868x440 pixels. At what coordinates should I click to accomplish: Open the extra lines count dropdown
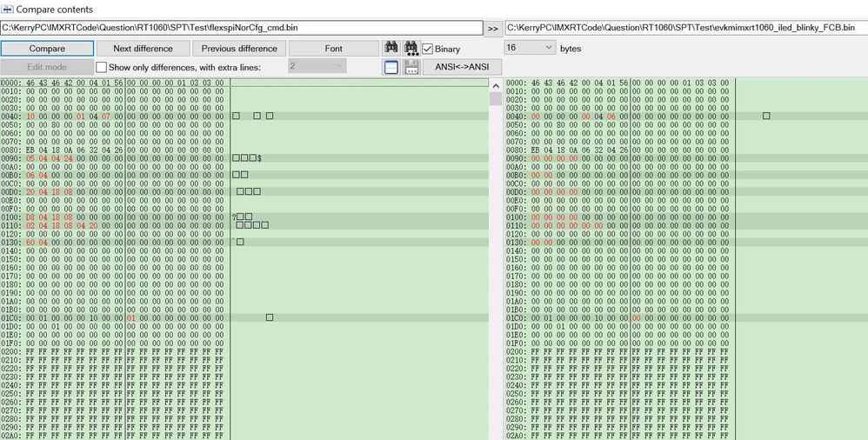coord(317,66)
